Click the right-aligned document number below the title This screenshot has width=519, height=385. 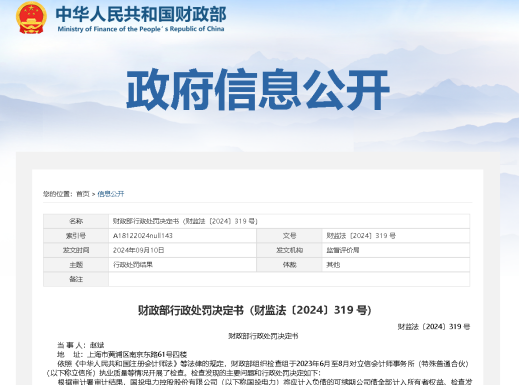point(434,327)
